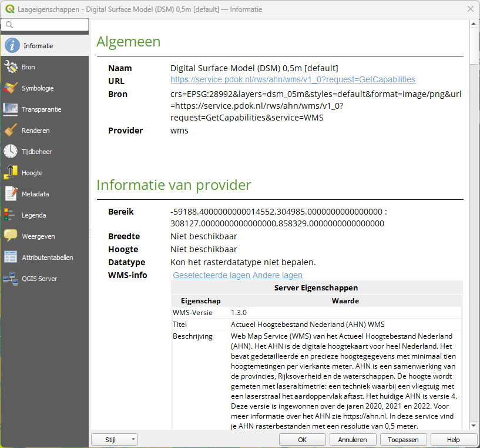Click the Provider value 'wms'
Viewport: 480px width, 448px height.
pos(179,131)
